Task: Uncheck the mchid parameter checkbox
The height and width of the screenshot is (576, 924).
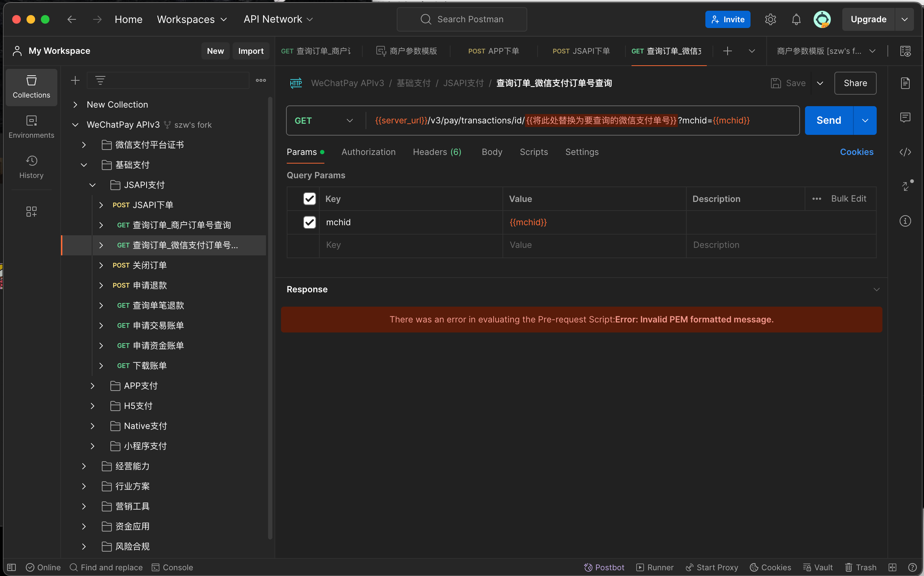Action: coord(309,222)
